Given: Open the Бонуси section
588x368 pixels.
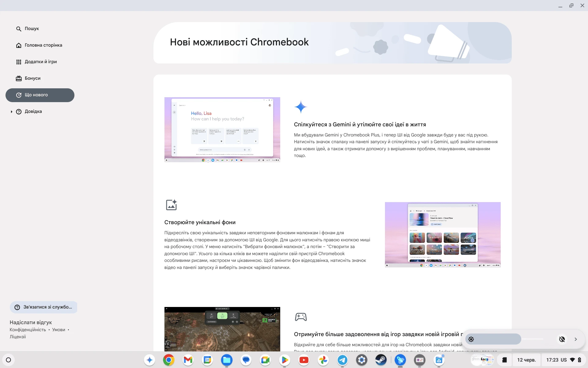Looking at the screenshot, I should click(28, 78).
